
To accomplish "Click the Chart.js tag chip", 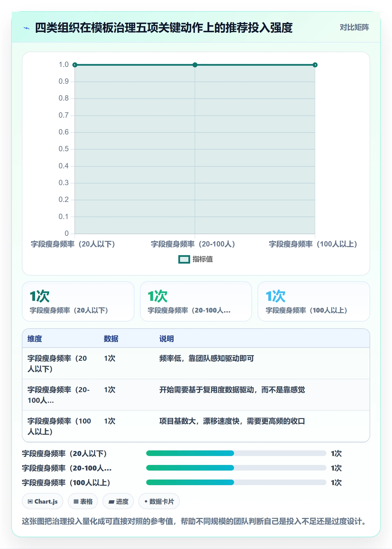I will [x=43, y=502].
